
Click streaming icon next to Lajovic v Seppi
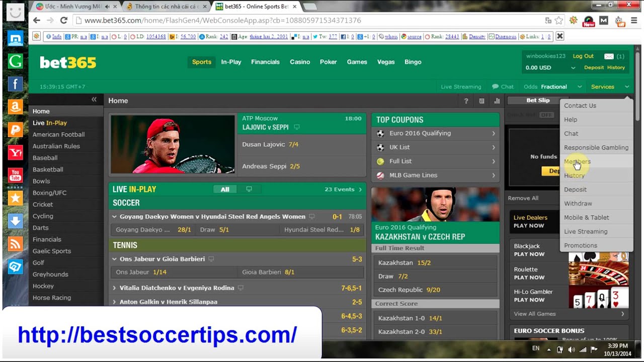click(x=297, y=127)
